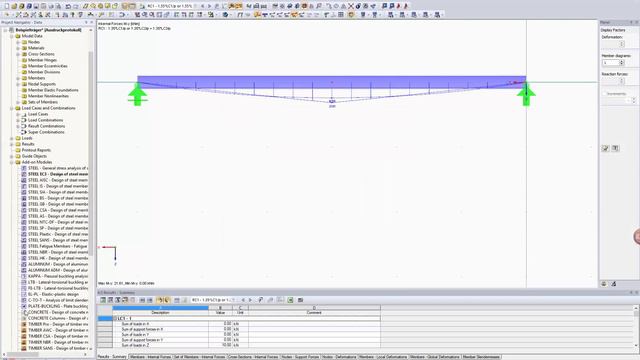This screenshot has height=360, width=640.
Task: Click the CONCRETE Columns module icon
Action: click(24, 318)
